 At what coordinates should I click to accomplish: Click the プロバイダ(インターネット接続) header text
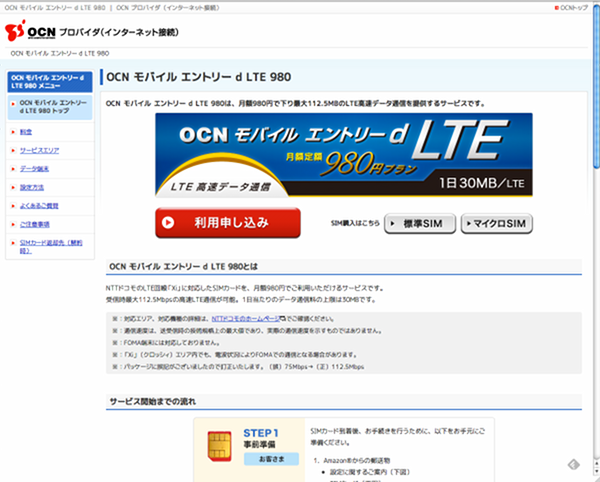point(119,32)
